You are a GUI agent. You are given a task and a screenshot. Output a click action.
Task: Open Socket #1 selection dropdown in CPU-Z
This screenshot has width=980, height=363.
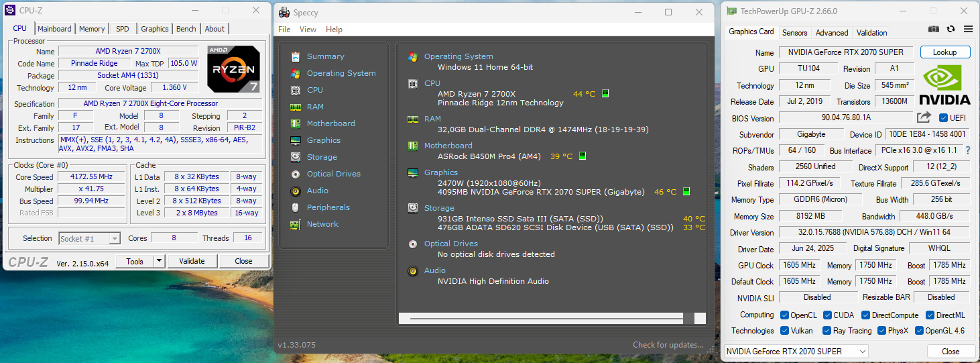pos(89,238)
